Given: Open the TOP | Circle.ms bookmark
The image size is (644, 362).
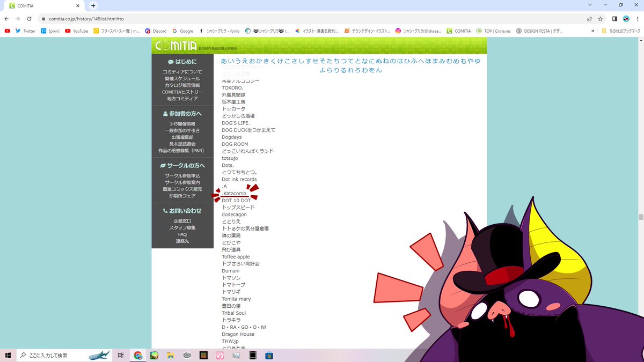Looking at the screenshot, I should (493, 31).
